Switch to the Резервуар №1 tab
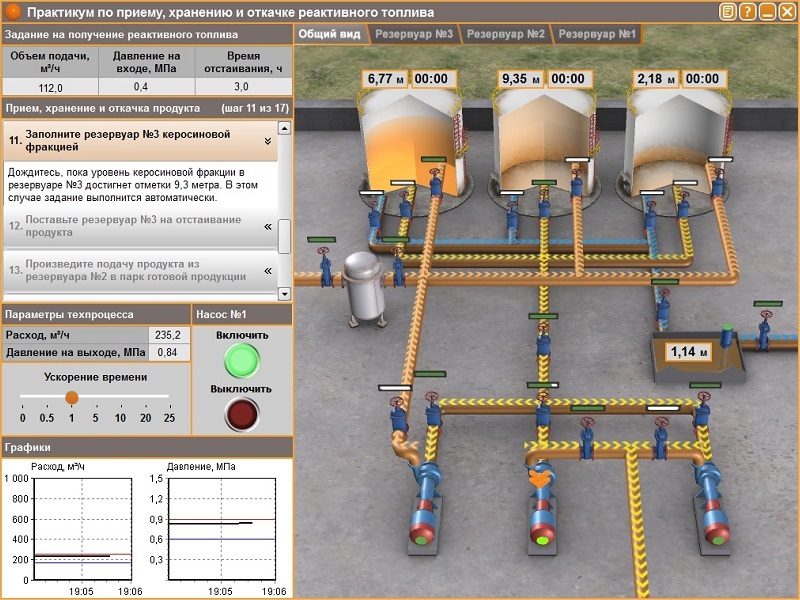The image size is (800, 600). pos(597,34)
